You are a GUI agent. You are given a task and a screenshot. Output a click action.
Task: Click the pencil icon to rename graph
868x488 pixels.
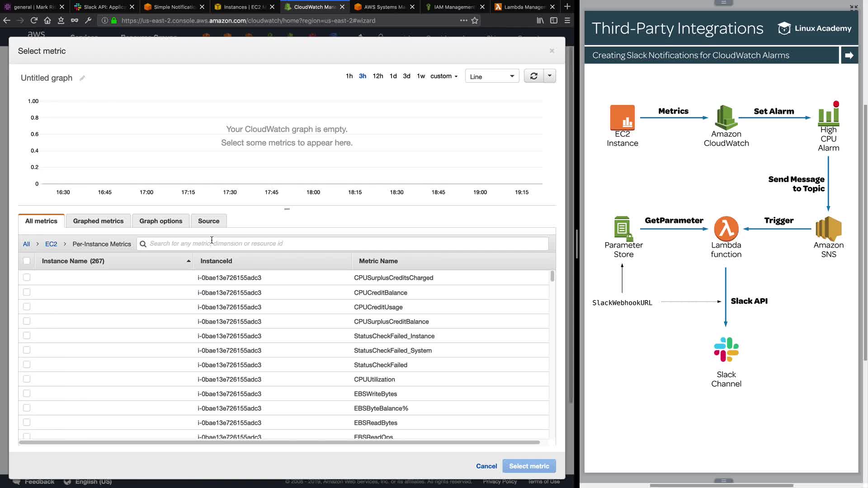click(x=82, y=78)
